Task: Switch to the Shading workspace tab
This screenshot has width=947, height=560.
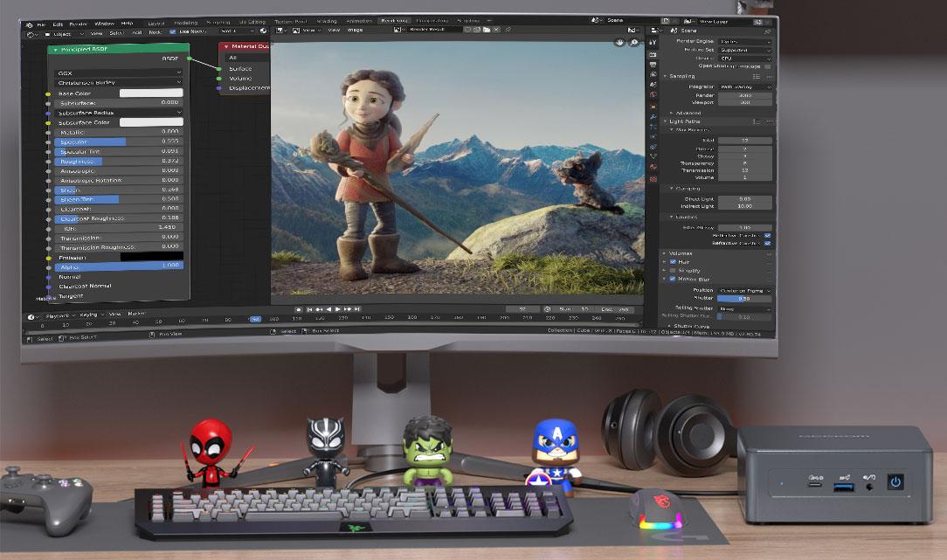Action: (x=327, y=19)
